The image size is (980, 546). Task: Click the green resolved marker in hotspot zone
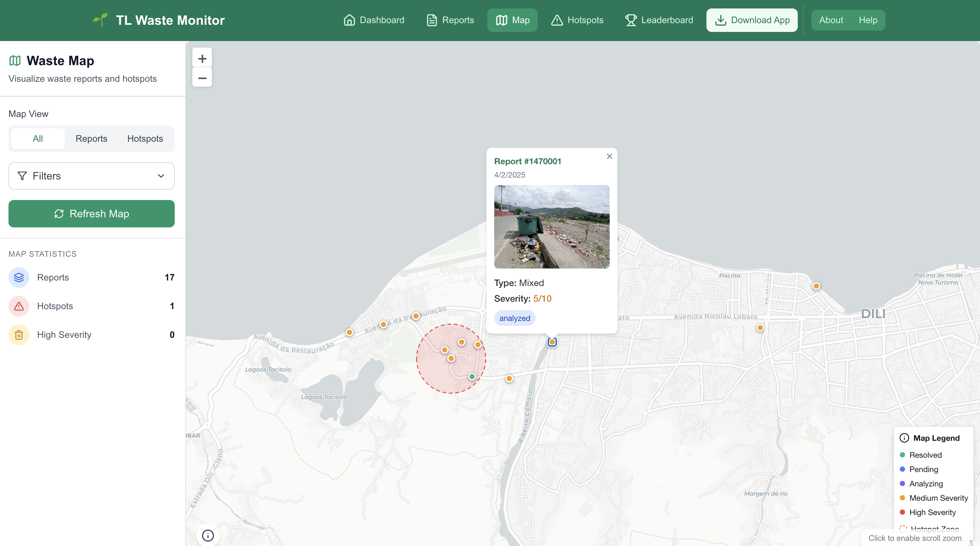pos(472,376)
